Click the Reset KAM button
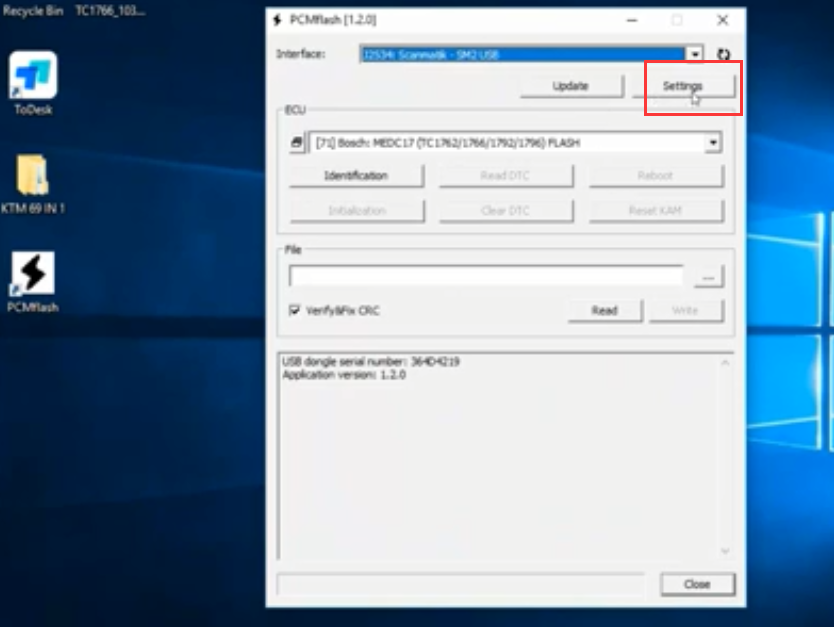This screenshot has height=627, width=834. (x=656, y=211)
